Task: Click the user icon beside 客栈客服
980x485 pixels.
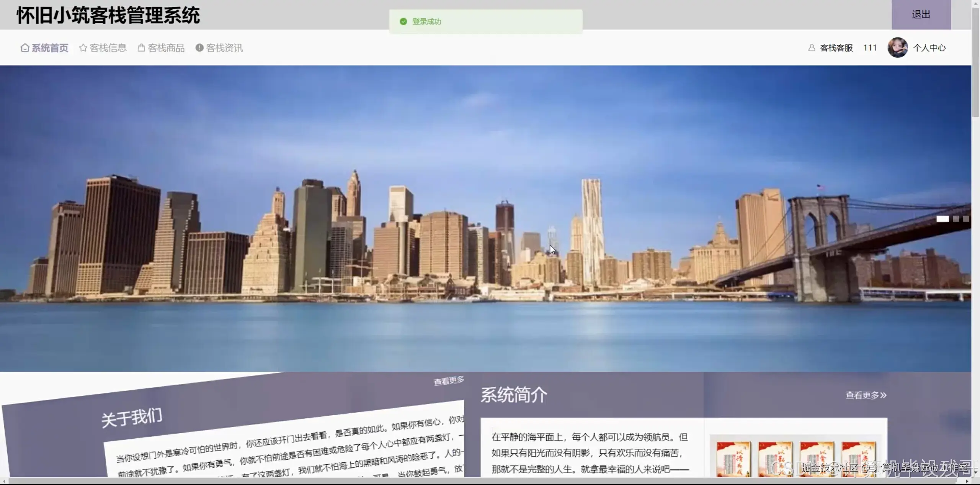Action: (812, 48)
